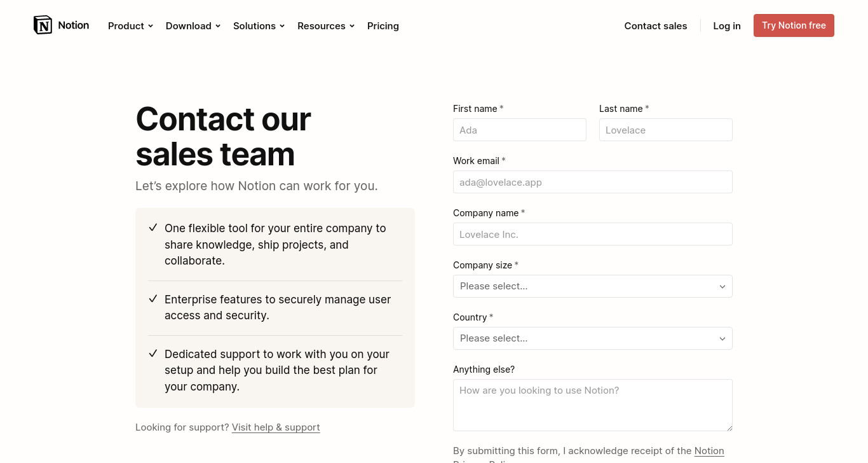The height and width of the screenshot is (463, 868).
Task: Open the Product navigation menu
Action: tap(130, 26)
